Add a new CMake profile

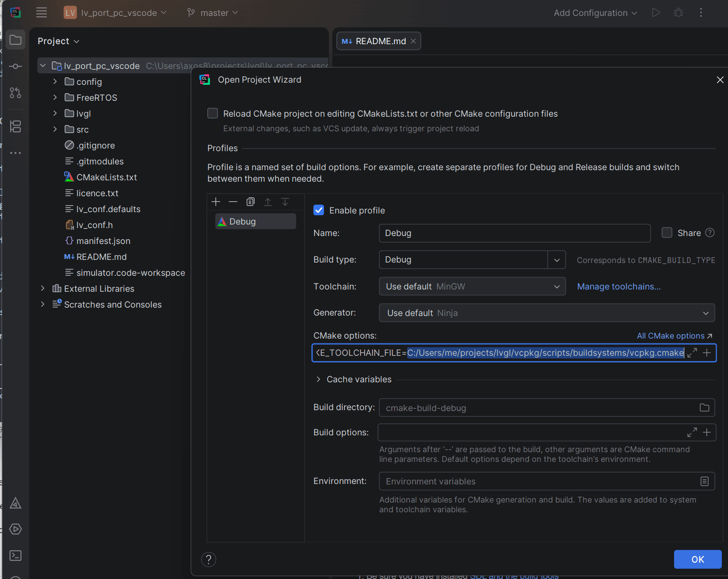pos(216,202)
